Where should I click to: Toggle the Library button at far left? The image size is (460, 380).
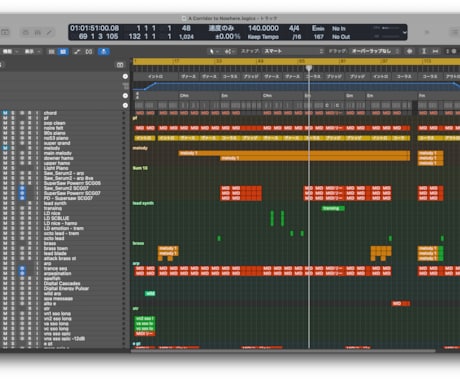(x=5, y=32)
